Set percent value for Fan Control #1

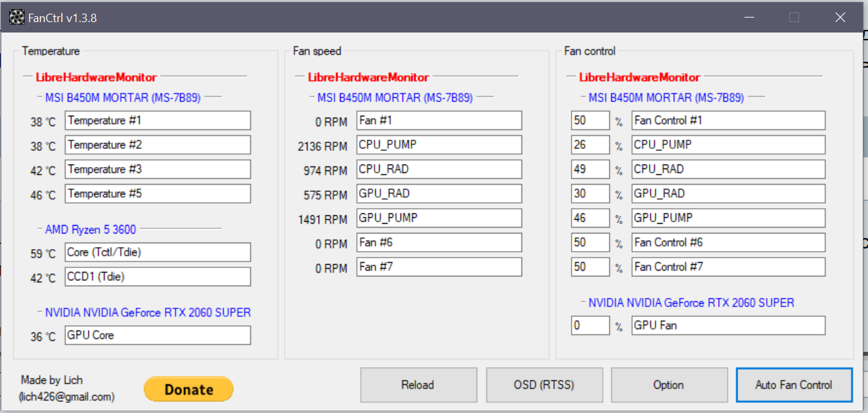tap(590, 121)
